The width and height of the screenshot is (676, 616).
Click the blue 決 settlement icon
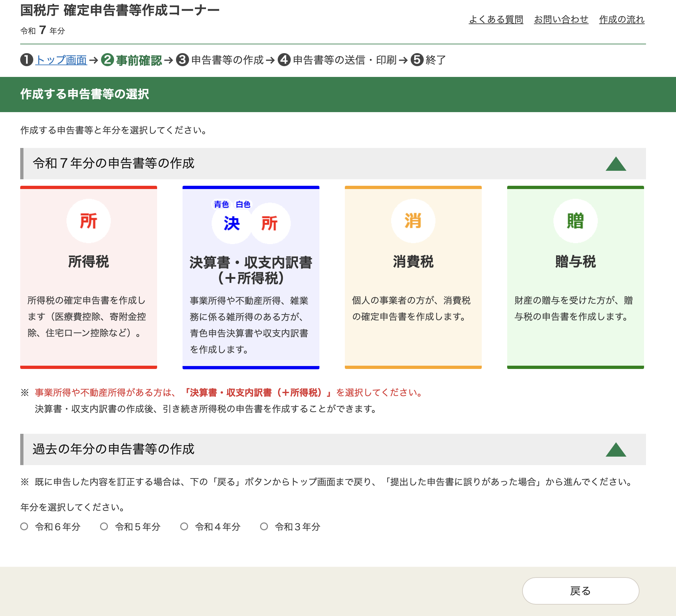click(232, 223)
